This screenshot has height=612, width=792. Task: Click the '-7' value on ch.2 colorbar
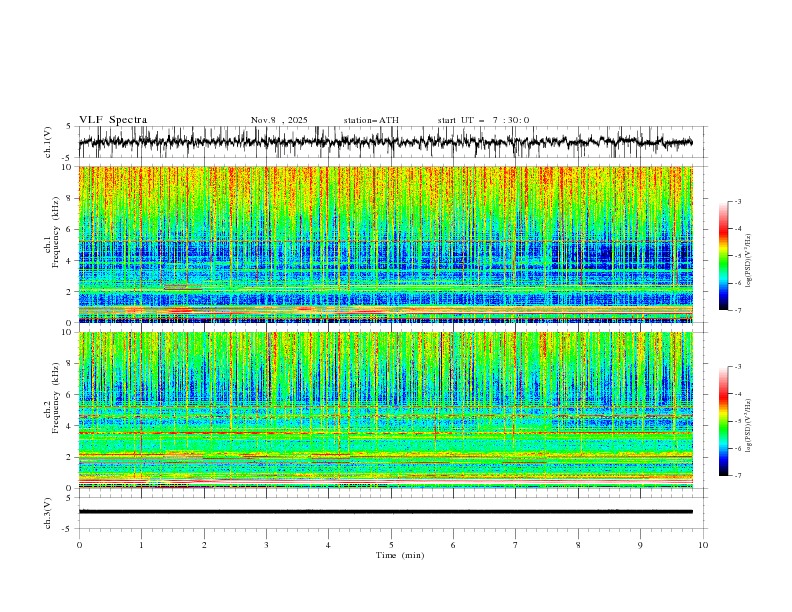click(737, 475)
